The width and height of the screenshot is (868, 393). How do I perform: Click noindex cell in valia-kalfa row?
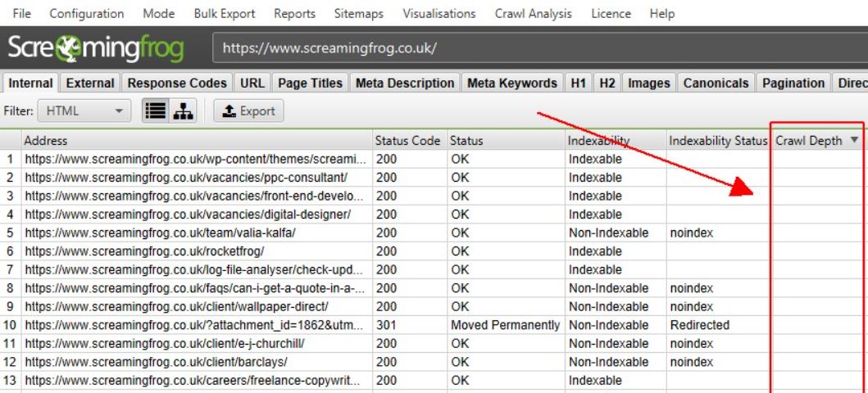(x=718, y=233)
